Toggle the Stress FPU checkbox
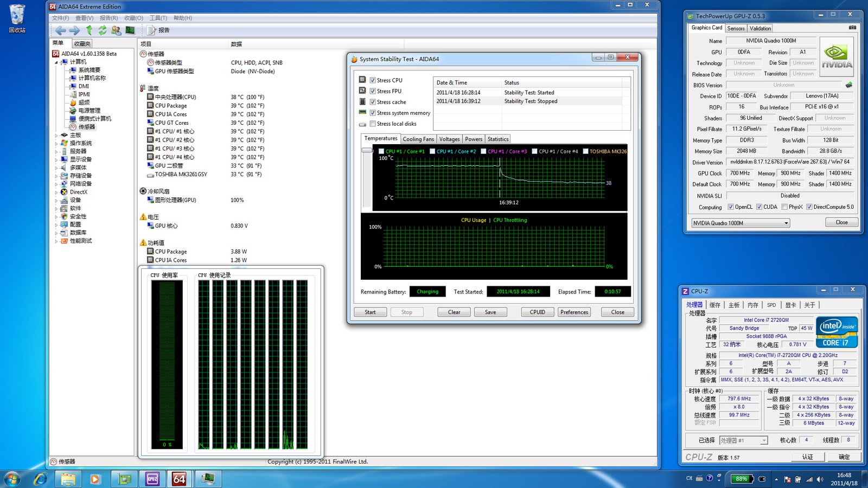The width and height of the screenshot is (868, 488). (373, 91)
